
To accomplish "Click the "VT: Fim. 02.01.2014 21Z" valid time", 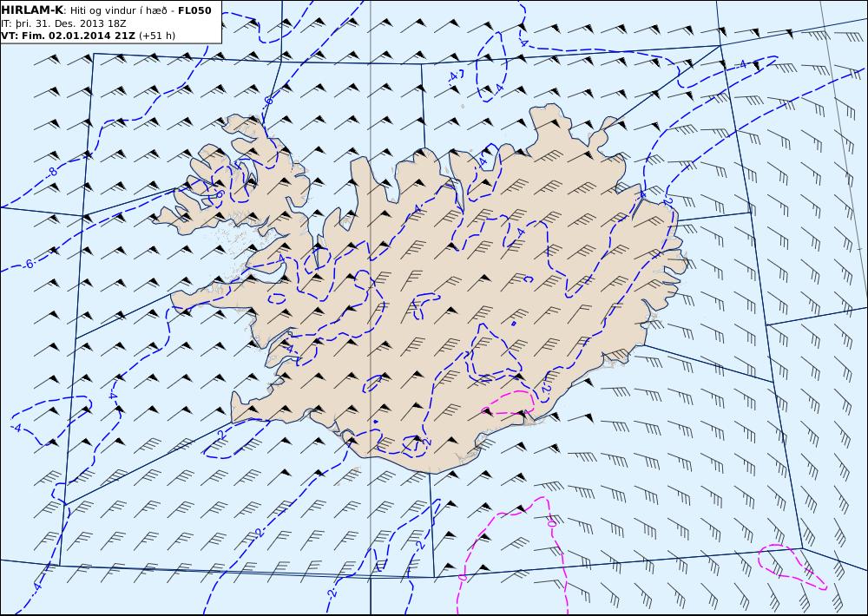I will click(x=68, y=36).
